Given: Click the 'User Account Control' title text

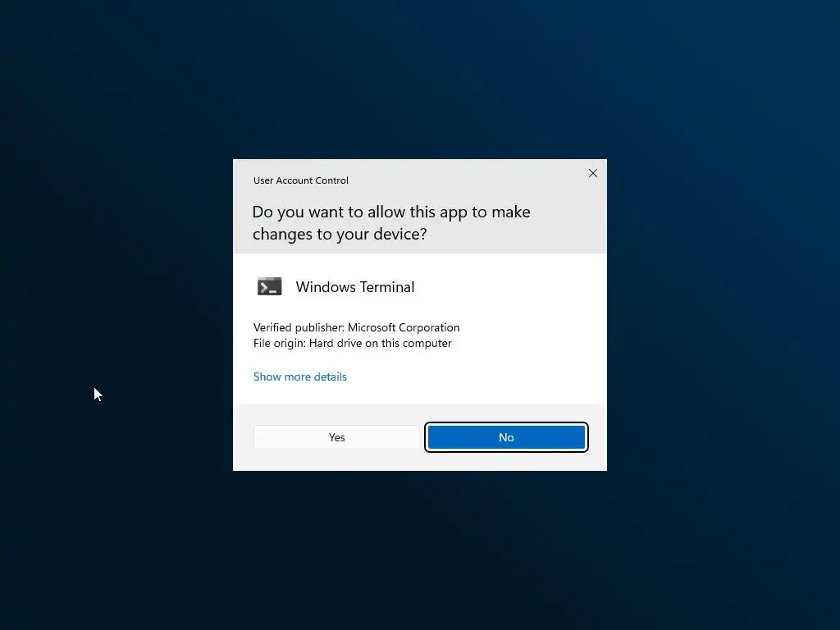Looking at the screenshot, I should [x=300, y=180].
